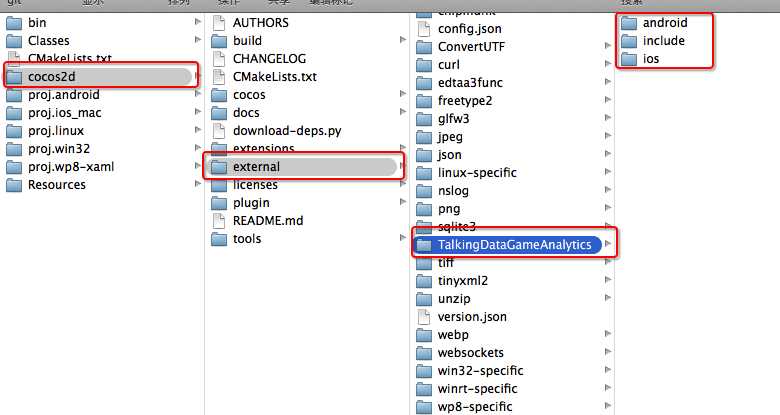This screenshot has height=415, width=780.
Task: Click the wp8-specific folder name
Action: coord(475,407)
